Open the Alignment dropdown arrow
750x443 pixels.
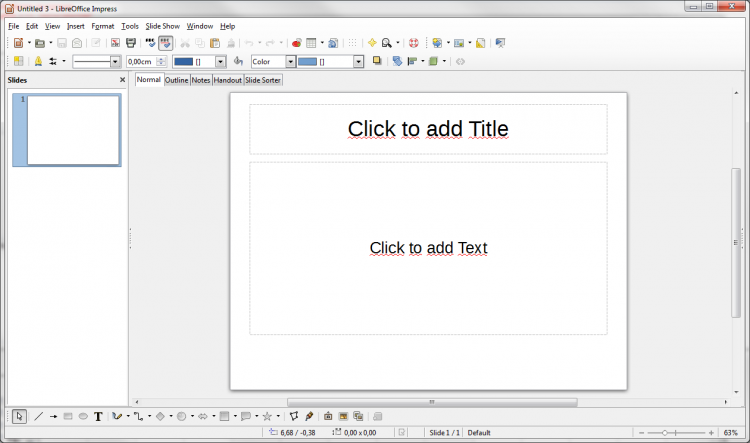pos(423,61)
